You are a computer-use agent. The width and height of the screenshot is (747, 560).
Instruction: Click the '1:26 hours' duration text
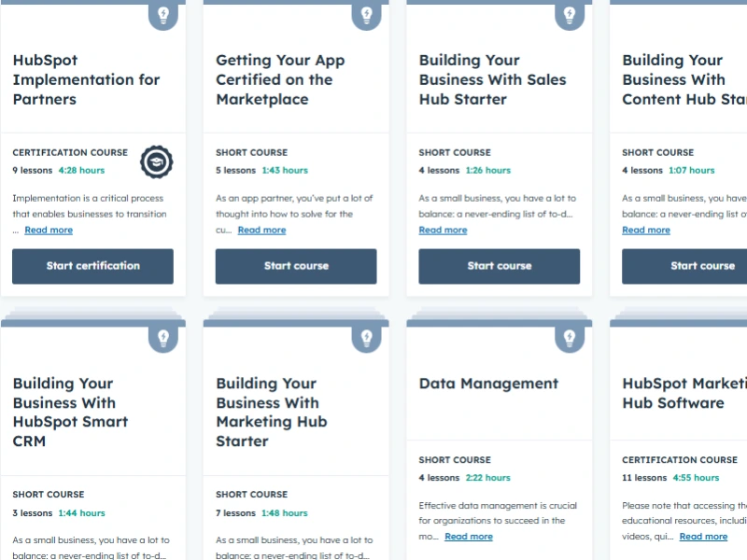(487, 171)
